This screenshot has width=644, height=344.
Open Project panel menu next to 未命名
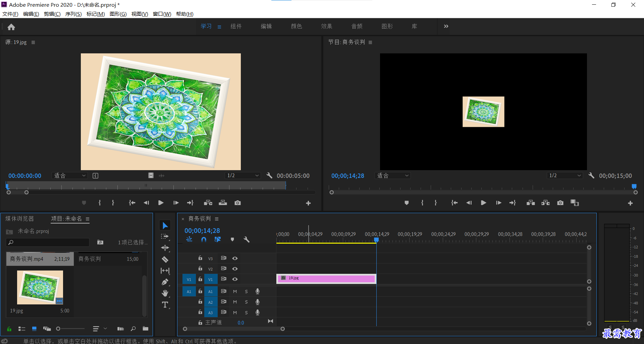[88, 219]
